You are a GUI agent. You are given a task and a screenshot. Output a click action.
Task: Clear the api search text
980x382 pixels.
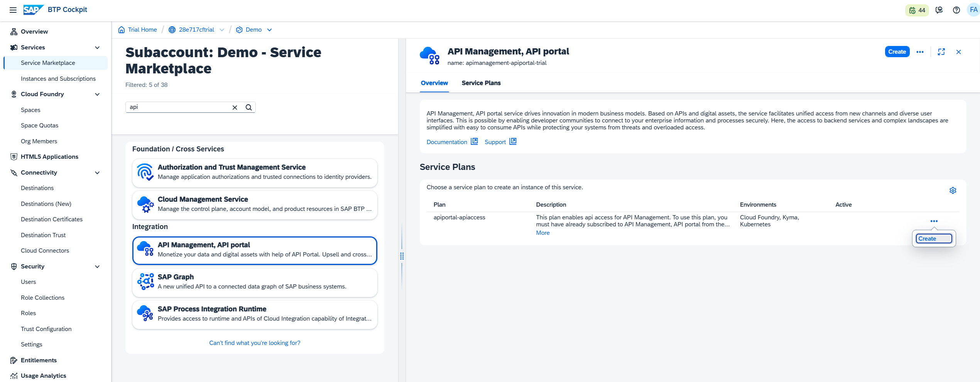point(235,107)
